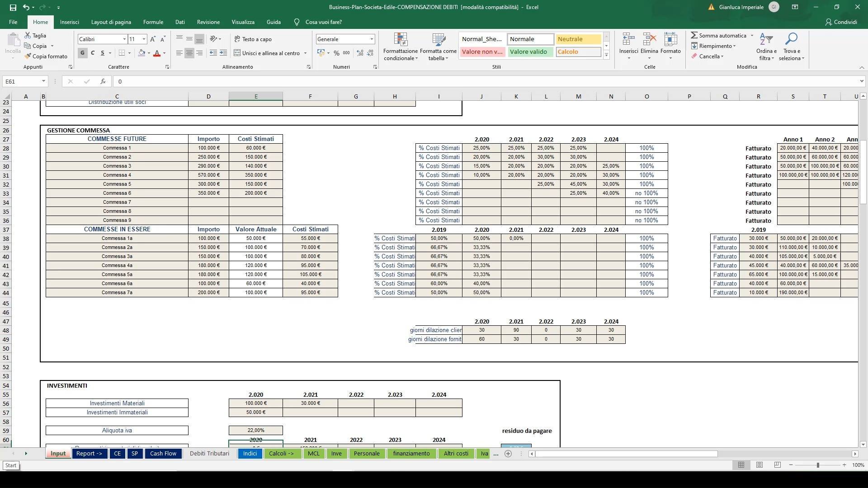
Task: Adjust the zoom slider handle
Action: pos(818,465)
